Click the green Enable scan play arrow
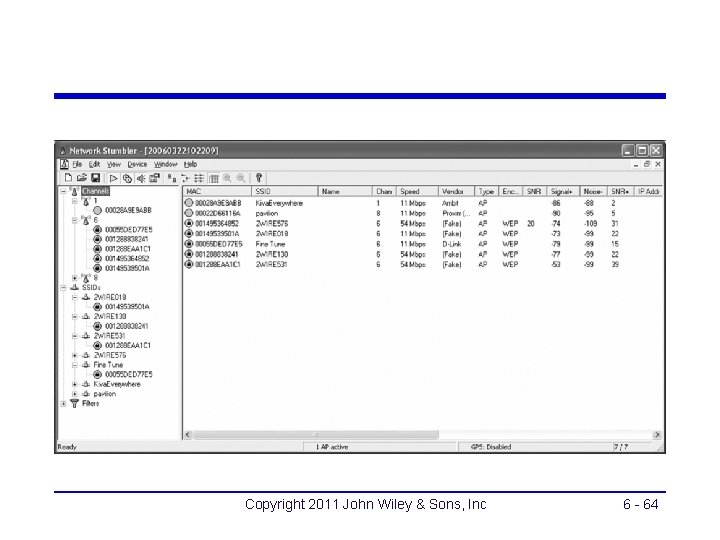720x540 pixels. (x=113, y=178)
